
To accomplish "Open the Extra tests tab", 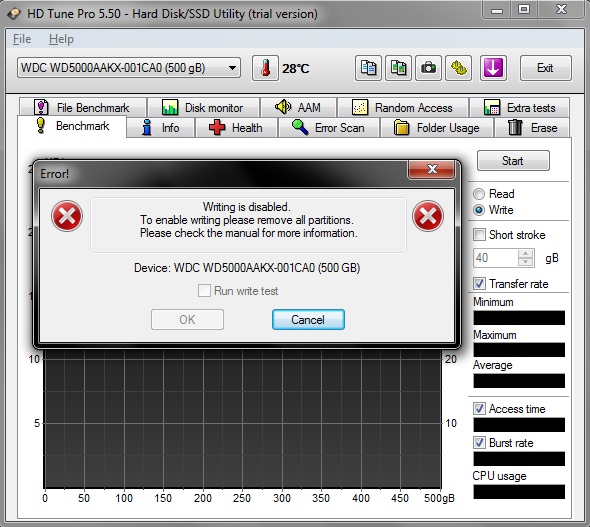I will 520,108.
